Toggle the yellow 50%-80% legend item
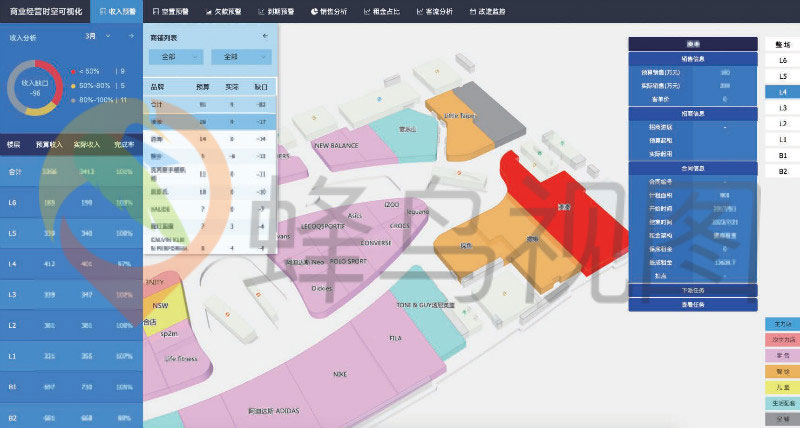This screenshot has width=800, height=428. [73, 86]
